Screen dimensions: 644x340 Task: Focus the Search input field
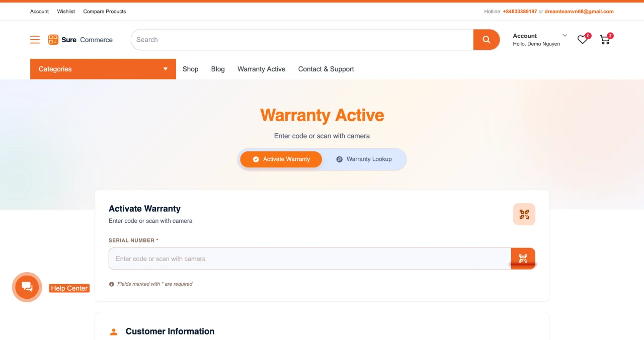(x=302, y=40)
